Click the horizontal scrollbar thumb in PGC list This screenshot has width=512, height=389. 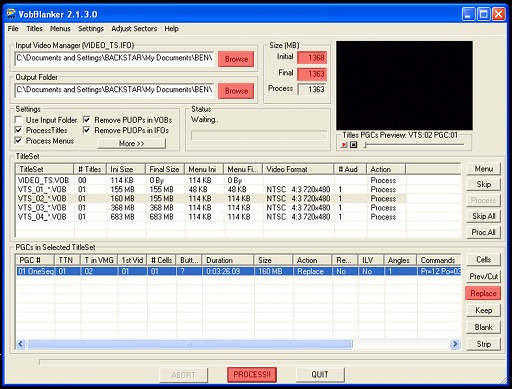coord(190,344)
